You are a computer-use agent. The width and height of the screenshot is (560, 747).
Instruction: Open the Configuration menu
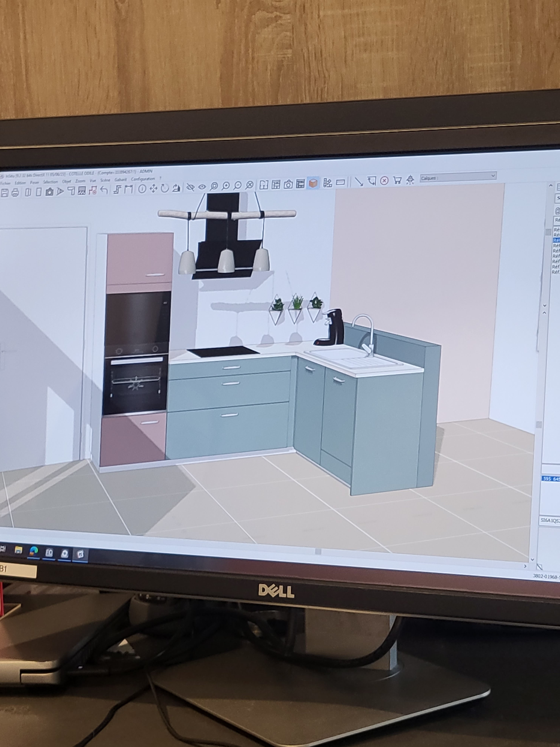pos(143,179)
